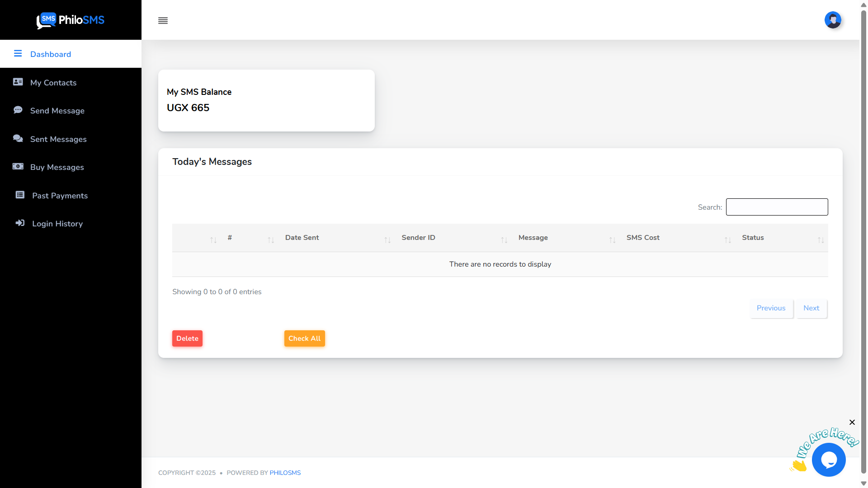This screenshot has height=488, width=868.
Task: Click the Buy Messages money icon
Action: (18, 166)
